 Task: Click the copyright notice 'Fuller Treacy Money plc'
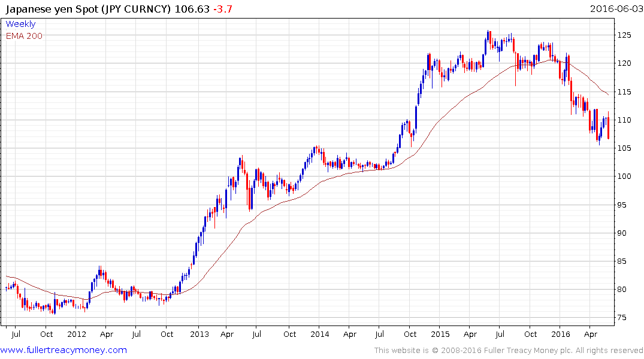point(528,351)
